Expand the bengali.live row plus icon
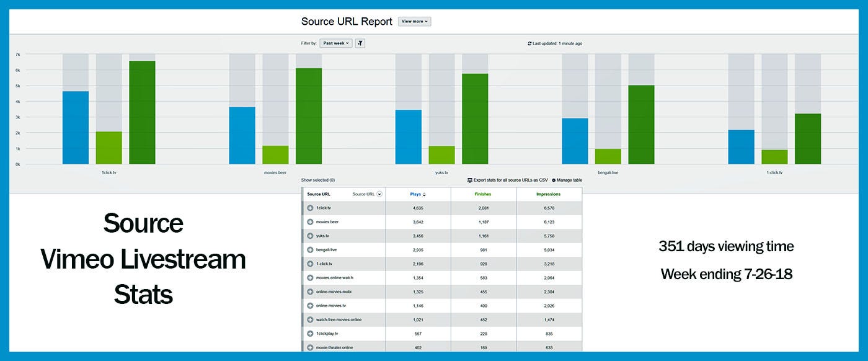Screen dimensions: 868x361 point(310,250)
